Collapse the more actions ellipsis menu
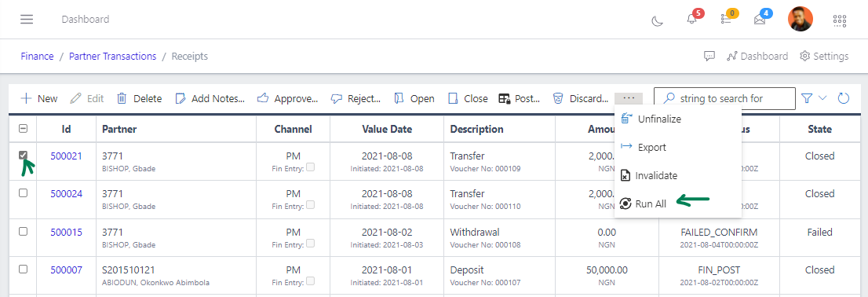The image size is (868, 297). [629, 98]
